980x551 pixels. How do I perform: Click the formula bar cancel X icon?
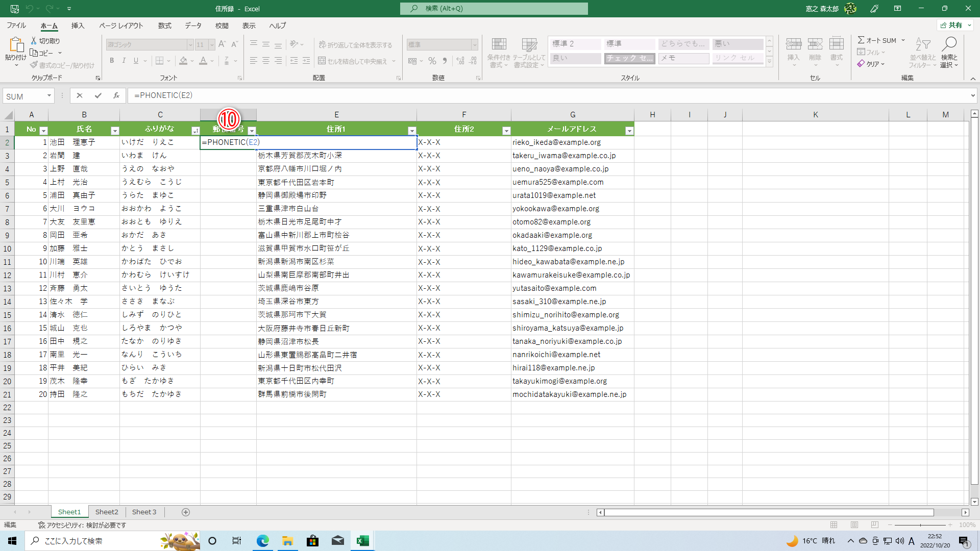[79, 95]
